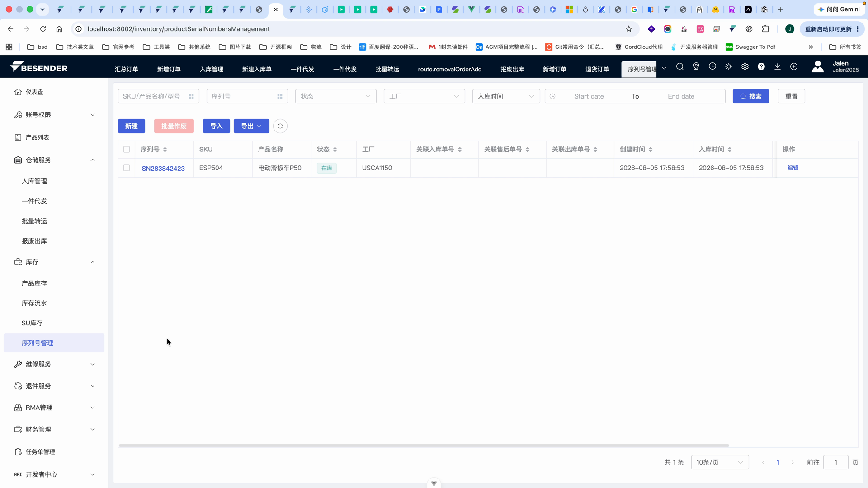Click the clock history icon
The height and width of the screenshot is (488, 868).
(x=712, y=67)
